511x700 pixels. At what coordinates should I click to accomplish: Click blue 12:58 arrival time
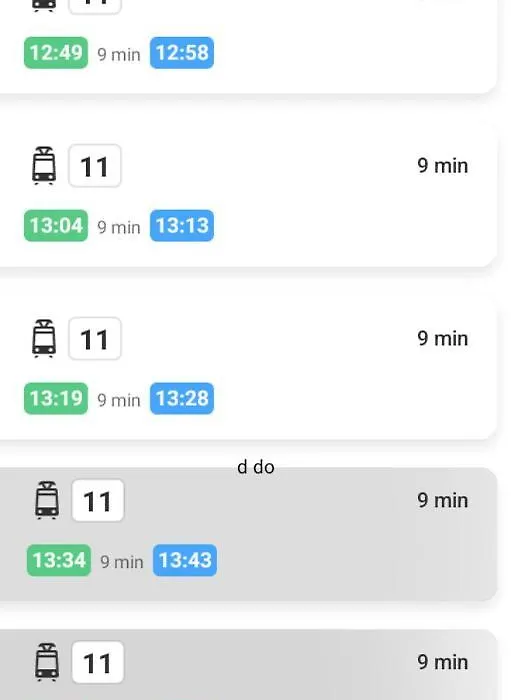(x=182, y=53)
